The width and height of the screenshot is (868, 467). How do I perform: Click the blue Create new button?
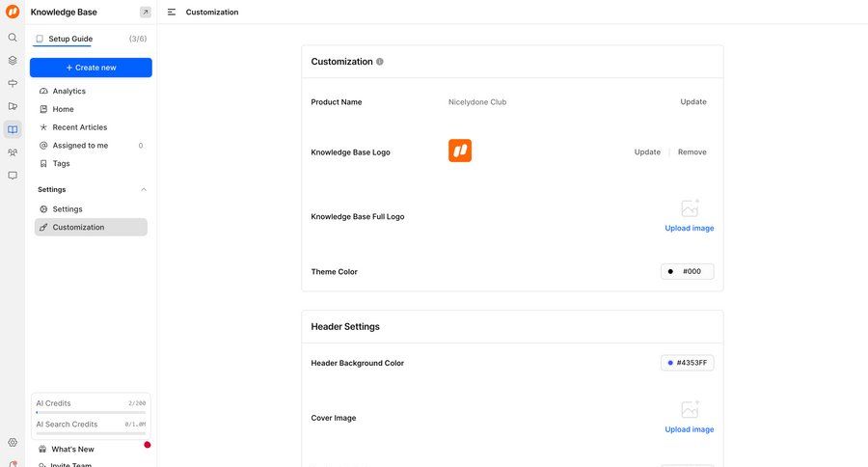[x=91, y=68]
